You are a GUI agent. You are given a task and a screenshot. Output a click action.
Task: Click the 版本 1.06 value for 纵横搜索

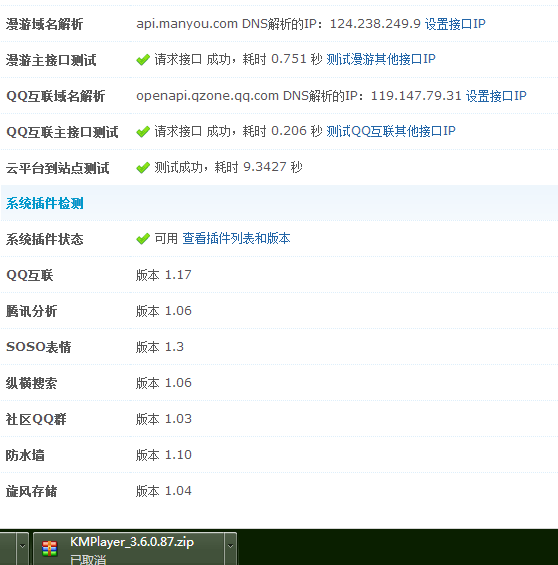click(x=164, y=383)
